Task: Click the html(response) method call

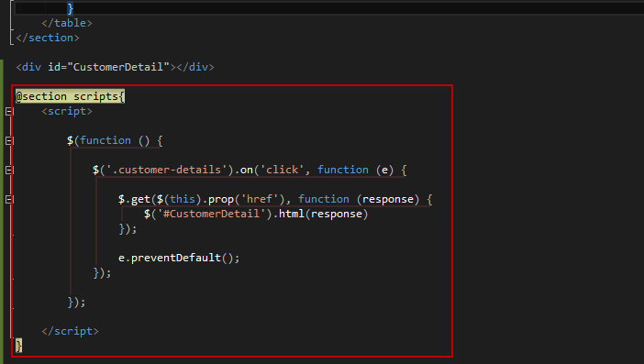Action: [323, 214]
